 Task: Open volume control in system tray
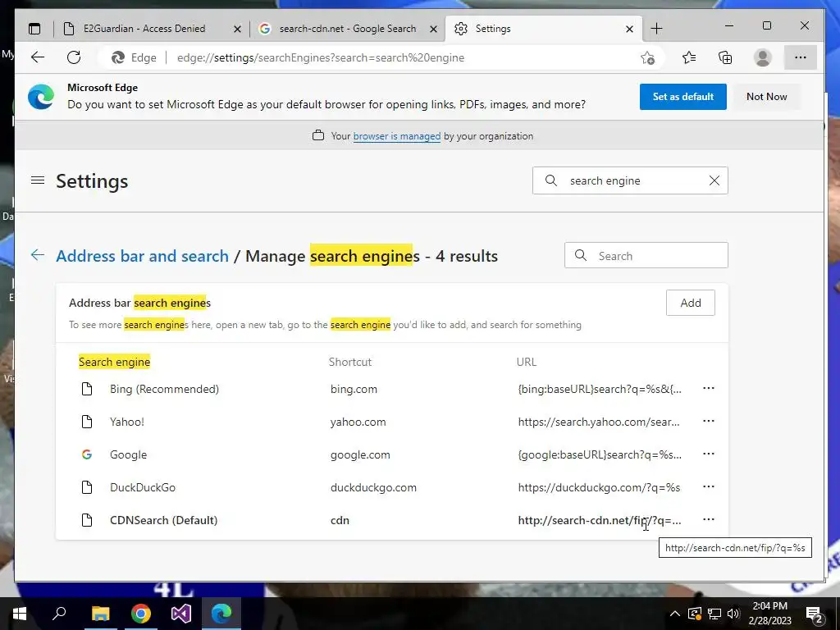pos(733,614)
